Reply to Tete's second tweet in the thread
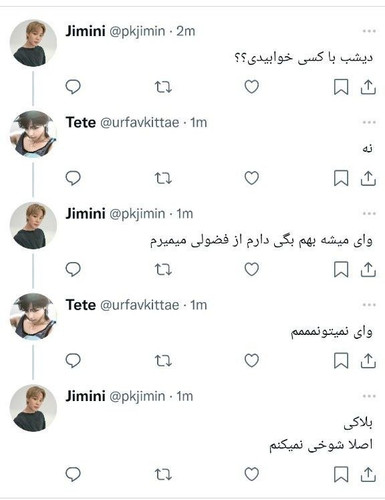The width and height of the screenshot is (385, 500). click(73, 361)
